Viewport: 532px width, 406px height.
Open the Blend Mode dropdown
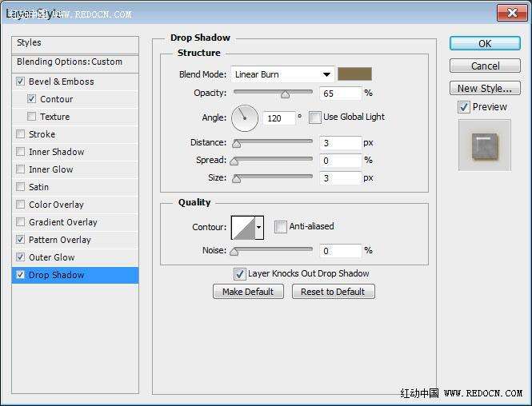pyautogui.click(x=282, y=74)
